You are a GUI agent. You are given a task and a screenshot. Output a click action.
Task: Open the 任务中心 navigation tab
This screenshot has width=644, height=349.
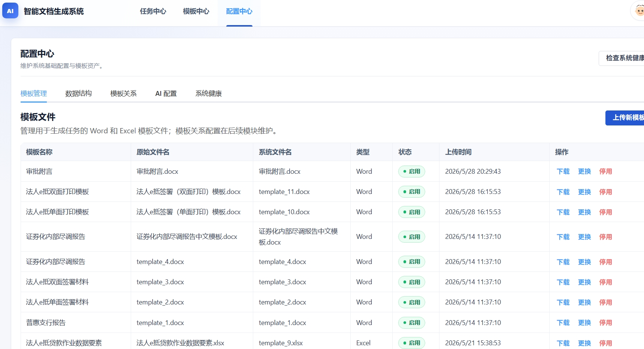(153, 11)
